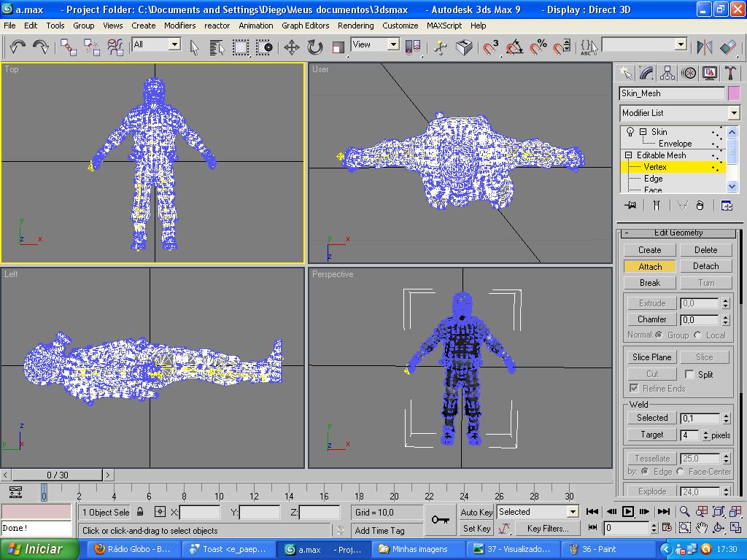Click the Undo arrow in the toolbar

[x=18, y=47]
